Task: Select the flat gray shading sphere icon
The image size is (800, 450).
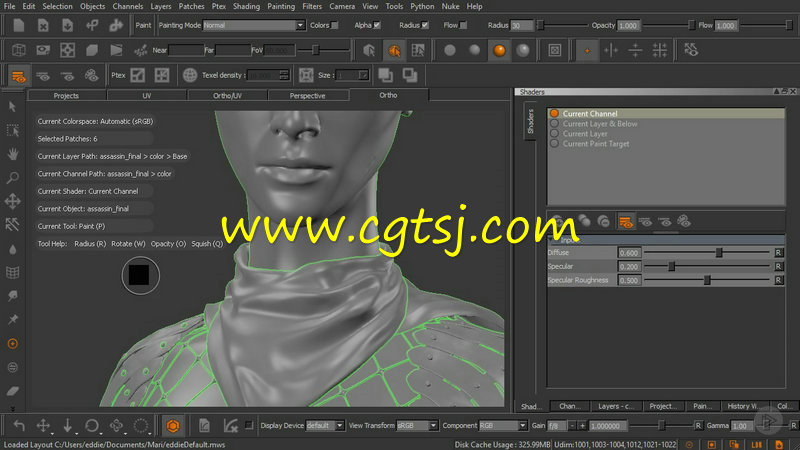Action: pyautogui.click(x=450, y=50)
